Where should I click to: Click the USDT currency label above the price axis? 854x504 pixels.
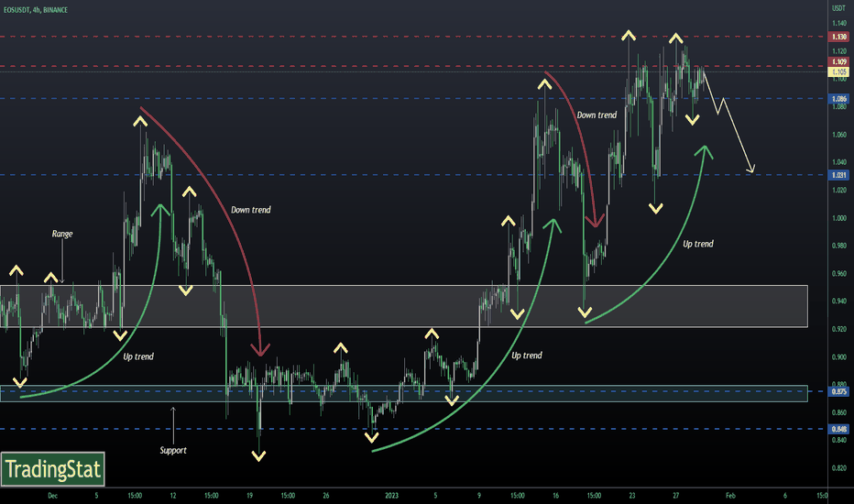pos(838,8)
